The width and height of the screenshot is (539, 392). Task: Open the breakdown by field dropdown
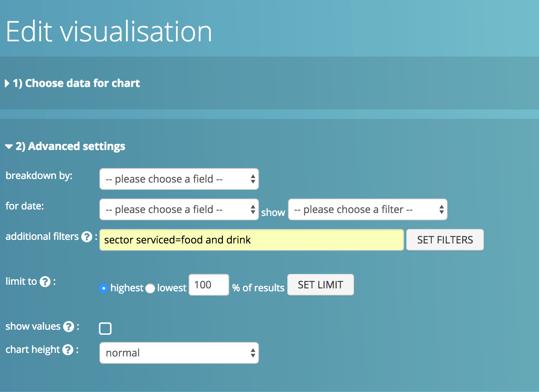(179, 179)
